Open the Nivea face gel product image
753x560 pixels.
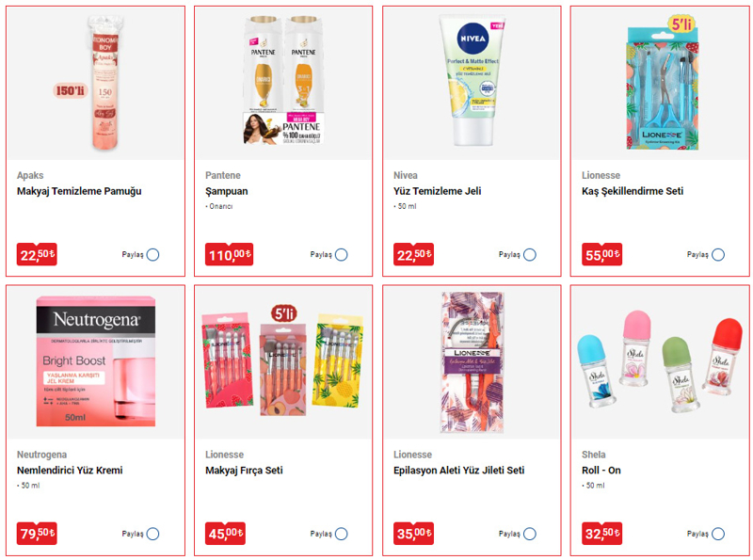tap(472, 81)
